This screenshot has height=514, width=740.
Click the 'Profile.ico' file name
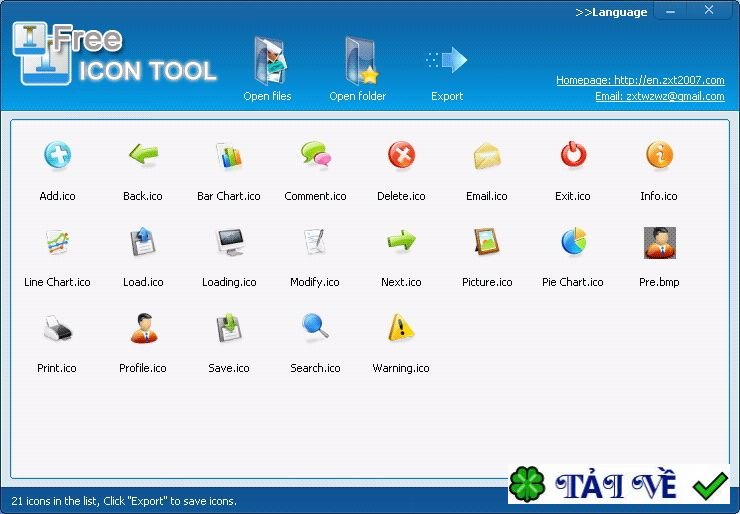143,368
